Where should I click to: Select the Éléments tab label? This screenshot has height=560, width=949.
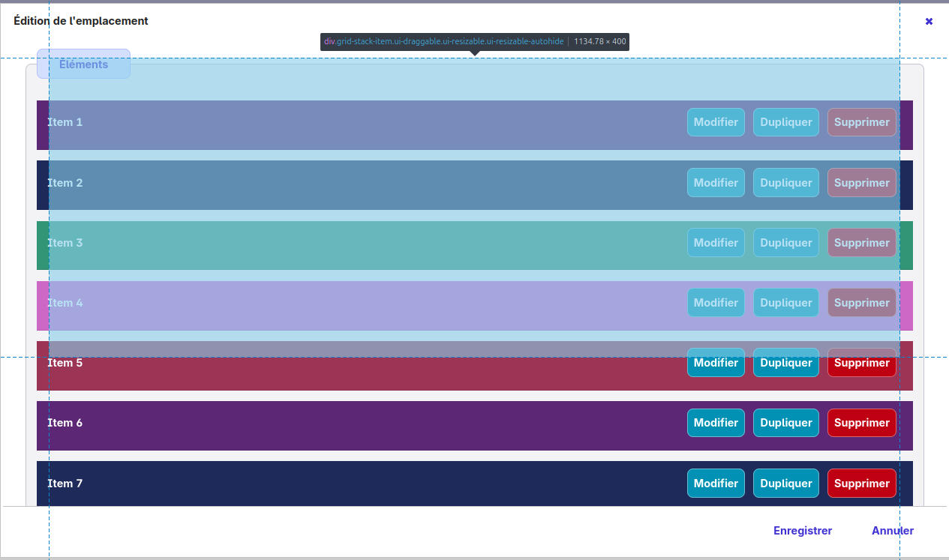[x=83, y=64]
